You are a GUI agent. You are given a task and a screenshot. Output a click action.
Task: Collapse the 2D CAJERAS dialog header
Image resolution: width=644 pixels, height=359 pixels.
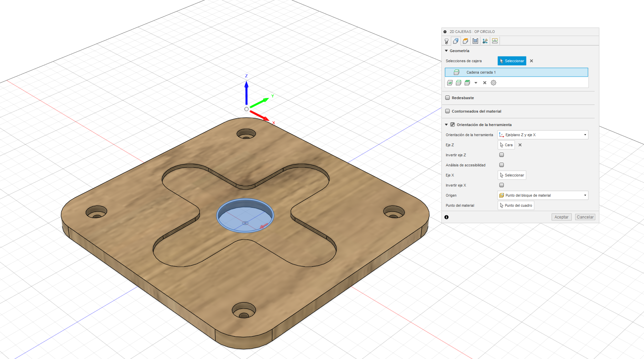pyautogui.click(x=445, y=32)
